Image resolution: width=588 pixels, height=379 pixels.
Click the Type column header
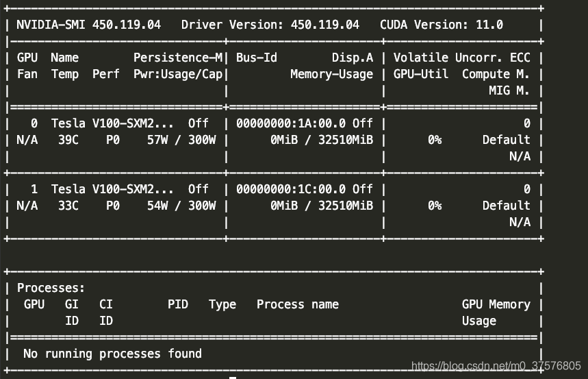pyautogui.click(x=222, y=304)
